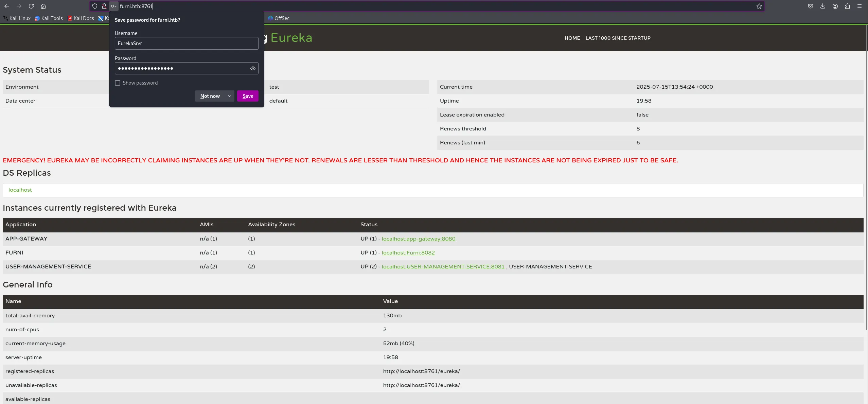Open the extensions puzzle icon
The width and height of the screenshot is (868, 404).
(847, 6)
